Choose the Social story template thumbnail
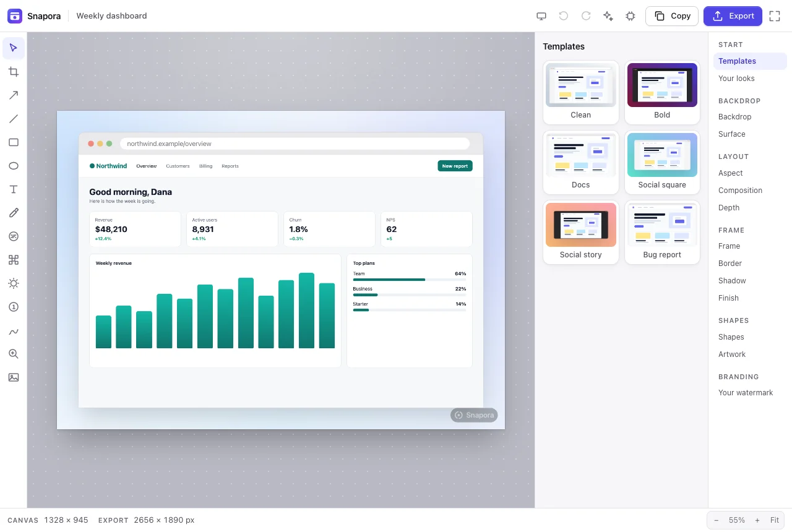 pos(581,232)
